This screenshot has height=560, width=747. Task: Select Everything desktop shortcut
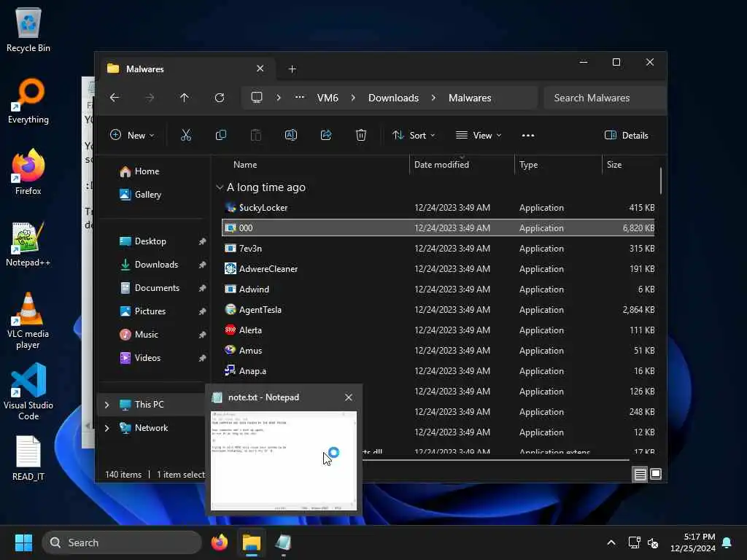tap(28, 101)
